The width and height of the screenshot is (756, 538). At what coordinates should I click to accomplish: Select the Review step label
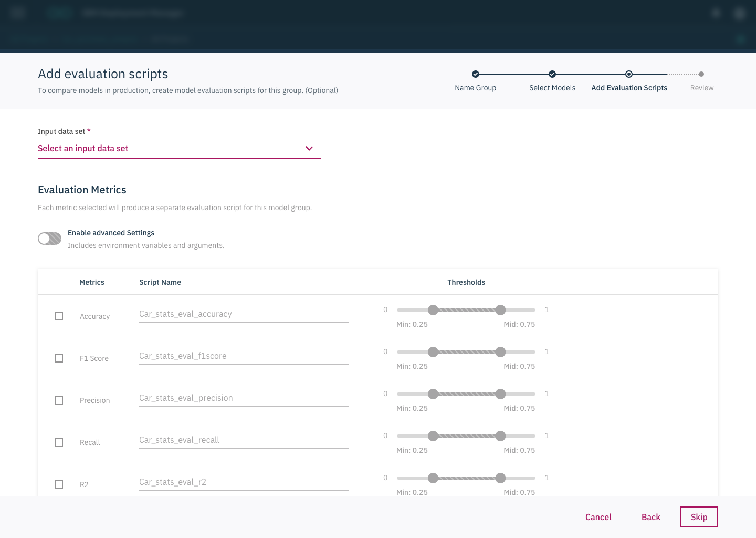[702, 88]
